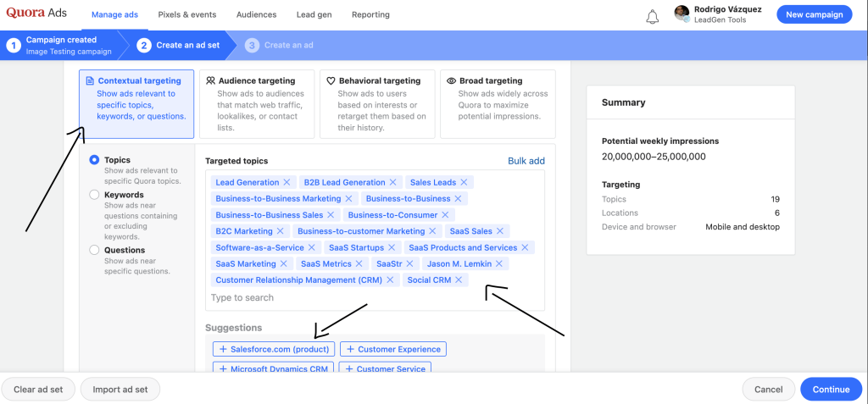Remove the Business-to-Business topic tag
This screenshot has height=404, width=868.
tap(458, 199)
